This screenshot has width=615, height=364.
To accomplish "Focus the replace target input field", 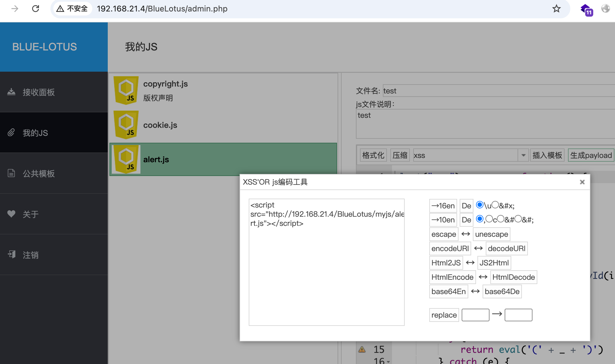I will tap(518, 315).
